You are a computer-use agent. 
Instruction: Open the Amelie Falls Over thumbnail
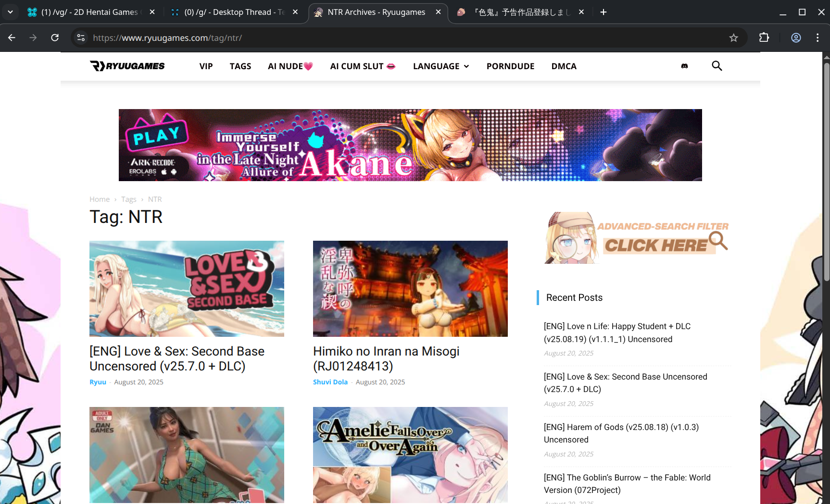pyautogui.click(x=410, y=455)
